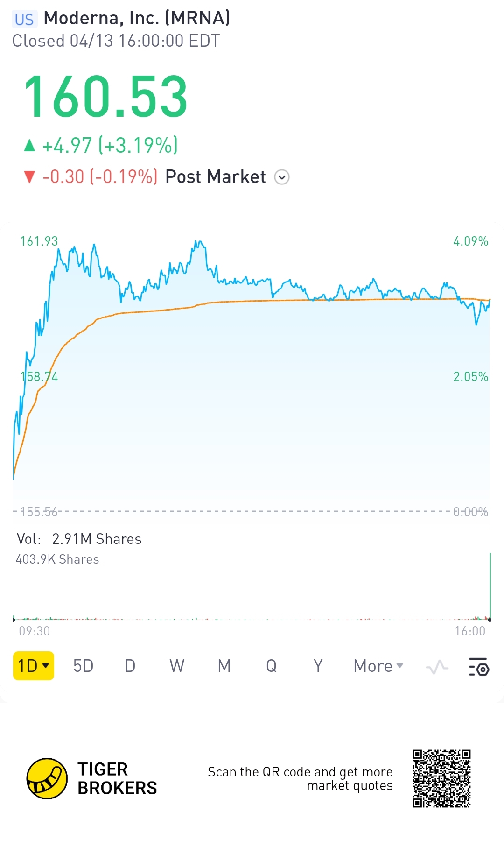Switch to the Y yearly chart
The height and width of the screenshot is (854, 504).
coord(318,666)
